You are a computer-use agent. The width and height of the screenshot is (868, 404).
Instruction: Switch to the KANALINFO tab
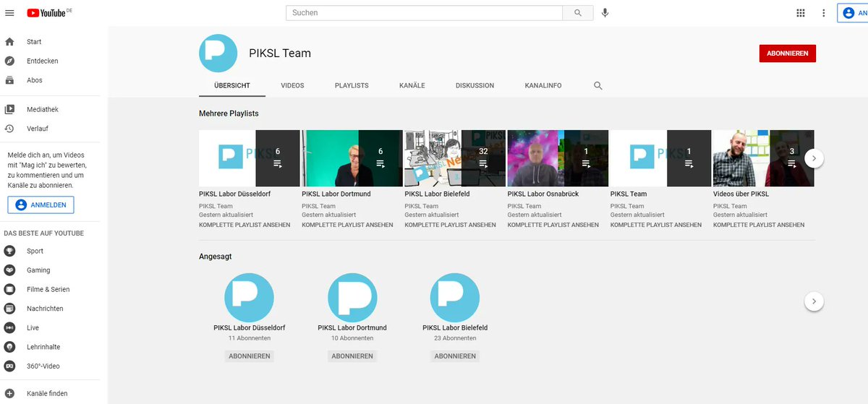click(x=543, y=85)
